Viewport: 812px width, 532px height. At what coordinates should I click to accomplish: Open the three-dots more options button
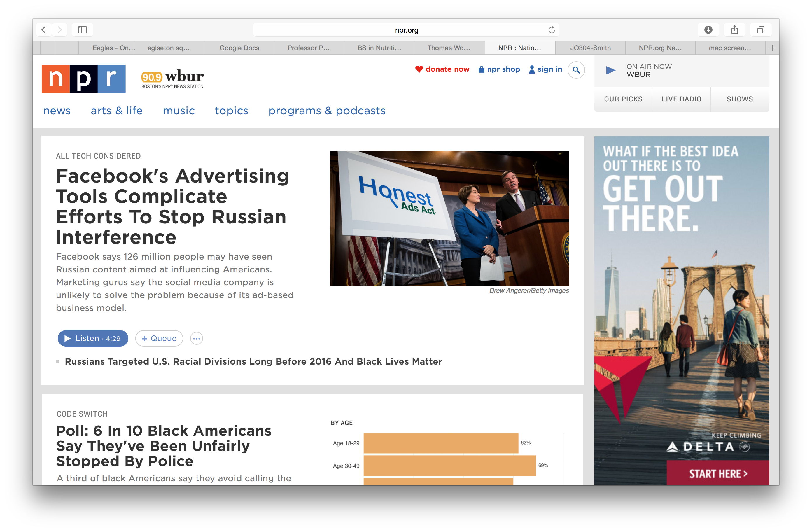click(197, 339)
